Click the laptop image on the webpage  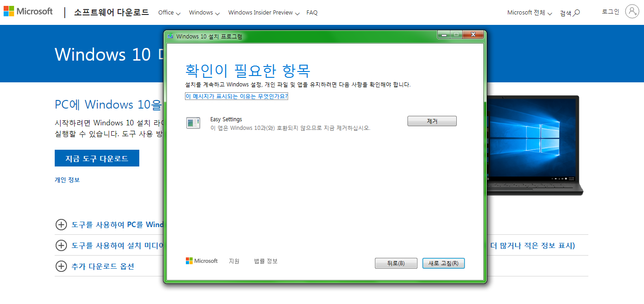535,145
